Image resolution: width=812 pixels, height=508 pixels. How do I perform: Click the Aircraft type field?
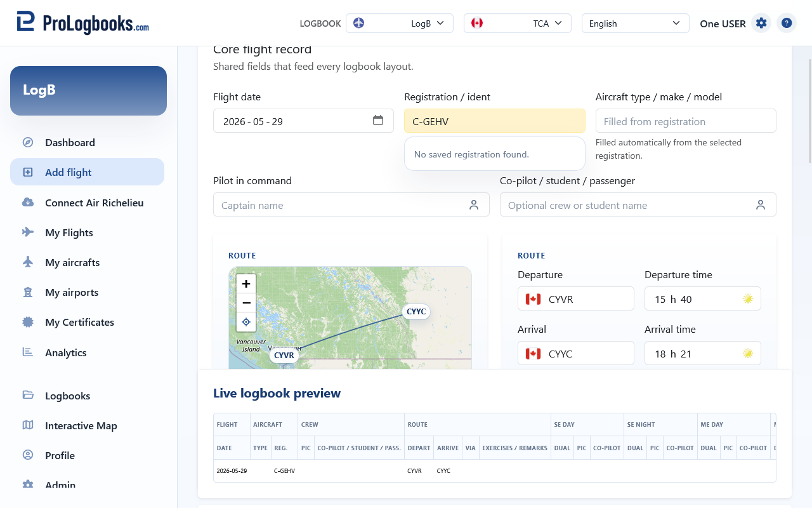point(686,121)
